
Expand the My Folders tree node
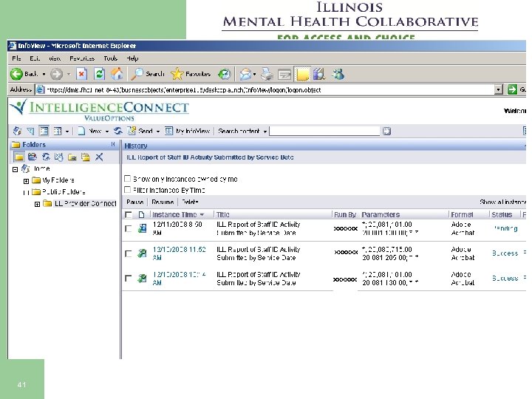tap(26, 181)
